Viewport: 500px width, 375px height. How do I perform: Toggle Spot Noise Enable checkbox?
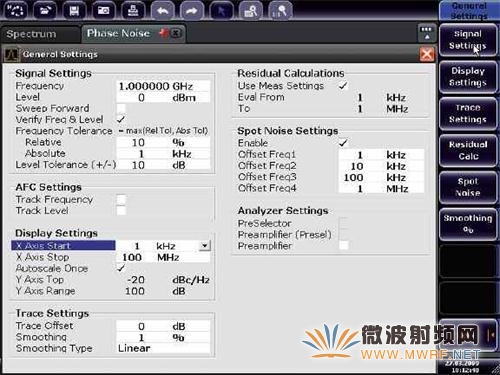343,143
